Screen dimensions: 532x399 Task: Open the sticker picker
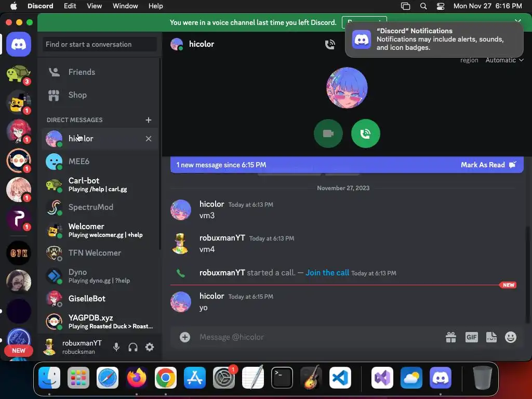coord(491,337)
